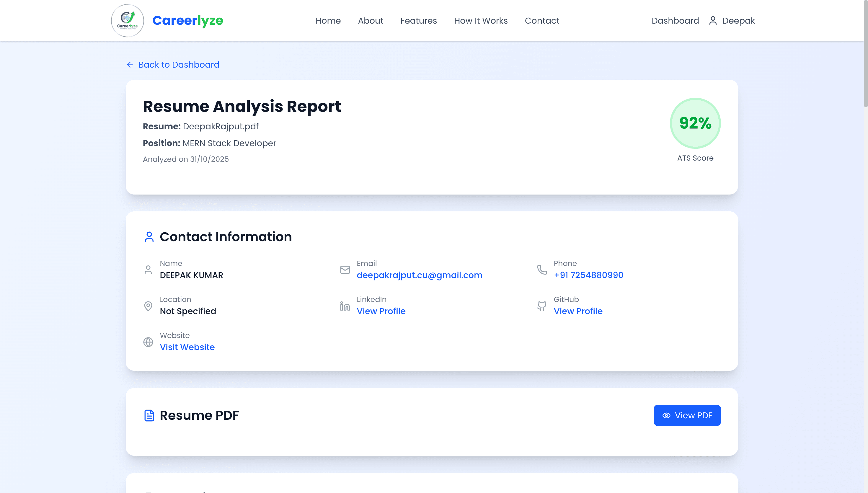868x493 pixels.
Task: Go to the Dashboard
Action: (x=675, y=21)
